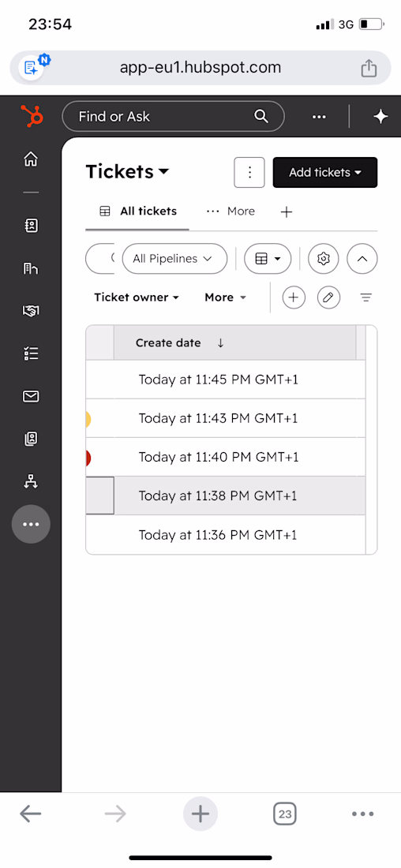
Task: Open the All Pipelines dropdown
Action: pos(174,259)
